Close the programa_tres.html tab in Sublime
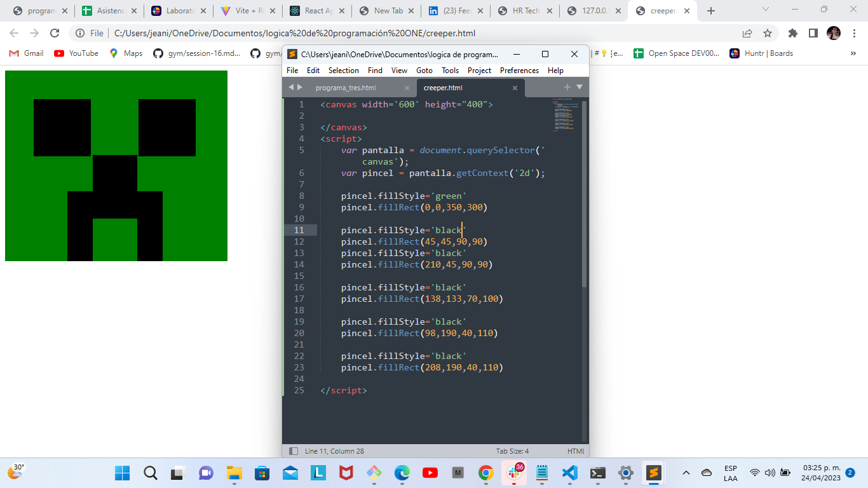The width and height of the screenshot is (868, 488). pos(407,88)
